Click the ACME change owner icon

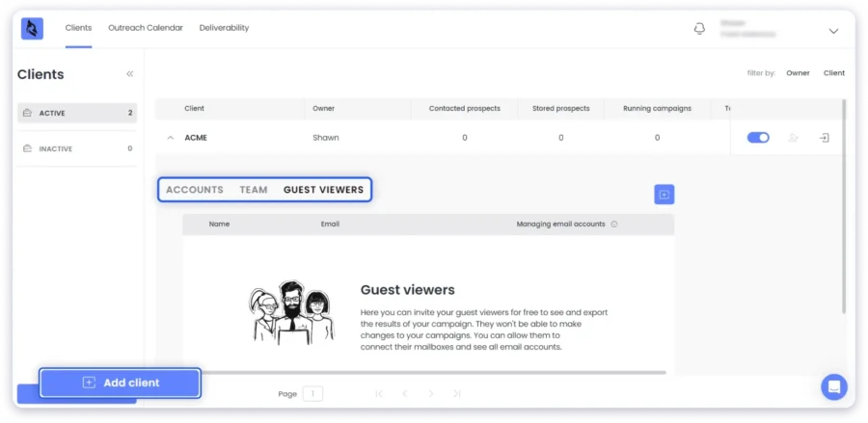click(x=794, y=138)
